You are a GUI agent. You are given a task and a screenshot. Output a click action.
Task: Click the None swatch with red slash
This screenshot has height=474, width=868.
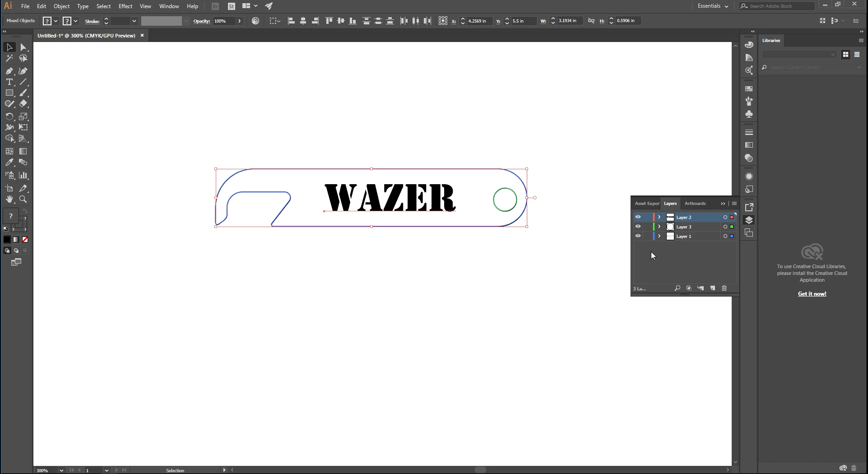click(x=25, y=240)
